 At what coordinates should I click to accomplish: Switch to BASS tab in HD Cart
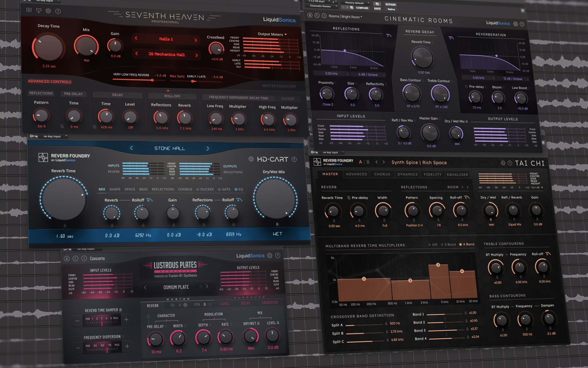pyautogui.click(x=143, y=189)
